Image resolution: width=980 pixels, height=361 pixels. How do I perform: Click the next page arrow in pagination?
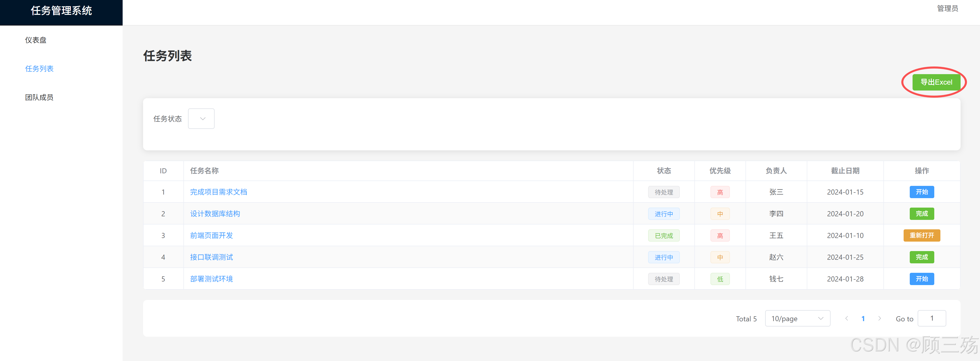[879, 318]
